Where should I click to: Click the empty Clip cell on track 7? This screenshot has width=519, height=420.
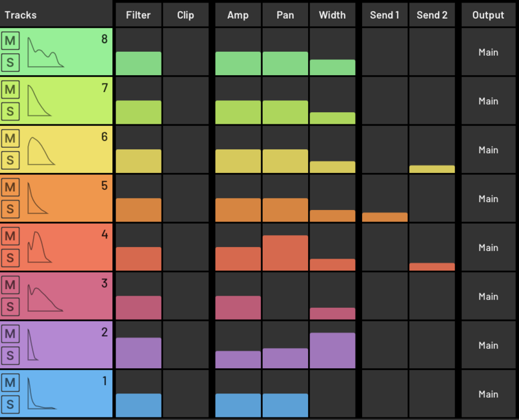186,101
